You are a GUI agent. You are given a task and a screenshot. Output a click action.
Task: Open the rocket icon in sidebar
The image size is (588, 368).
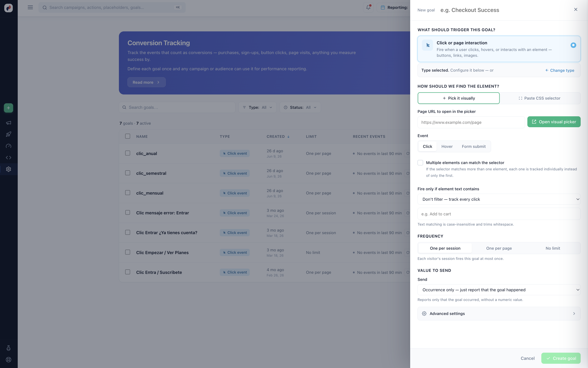click(9, 134)
